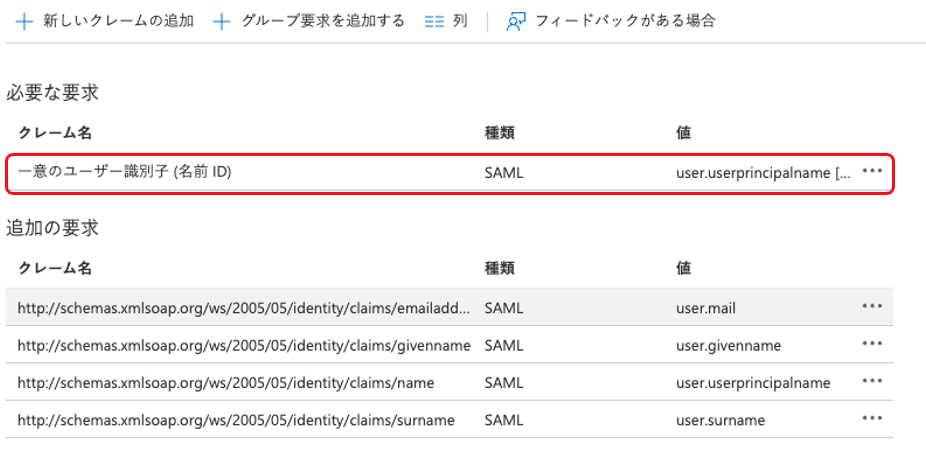Click the user.givenname value cell

(728, 345)
